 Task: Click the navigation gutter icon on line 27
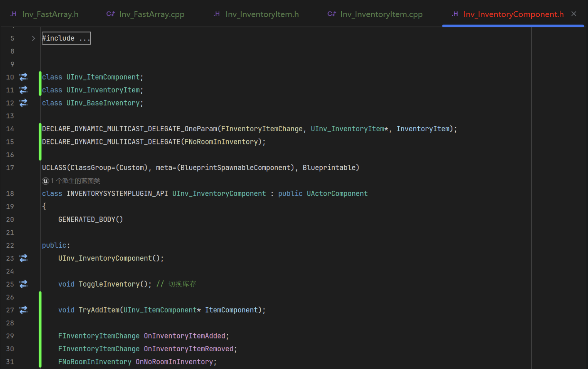[x=24, y=310]
